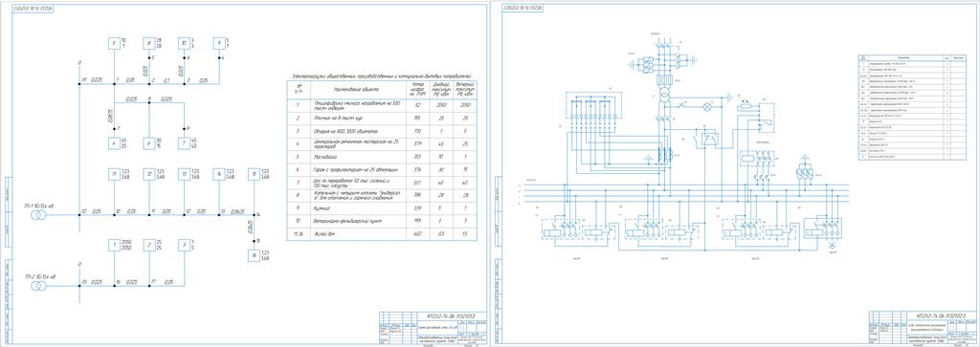
Task: Select table row 8 about the boiler house
Action: tap(386, 197)
